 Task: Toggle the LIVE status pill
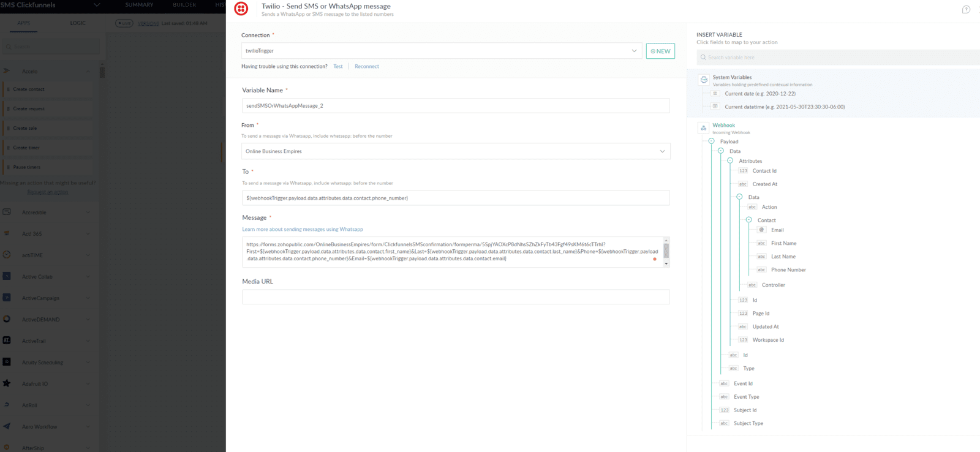tap(124, 23)
